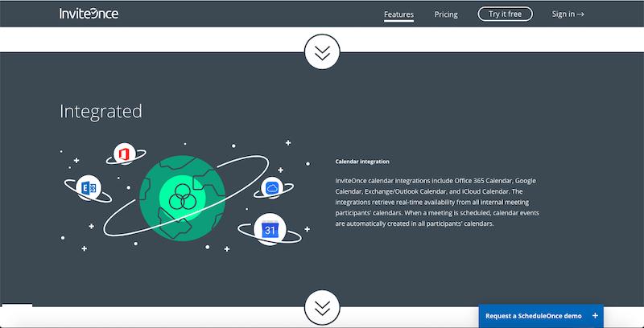This screenshot has width=644, height=328.
Task: Open Request a ScheduleOnce demo panel
Action: (541, 316)
